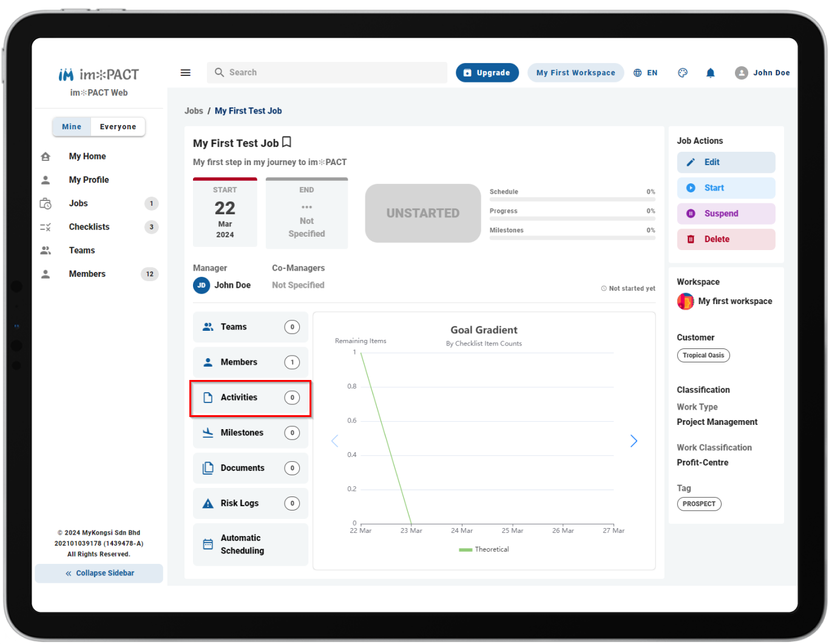Click the Progress percentage bar

(572, 219)
